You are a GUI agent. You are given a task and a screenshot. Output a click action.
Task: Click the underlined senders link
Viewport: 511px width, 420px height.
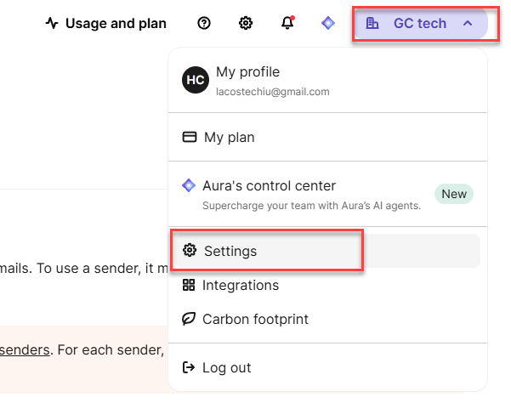click(x=25, y=349)
